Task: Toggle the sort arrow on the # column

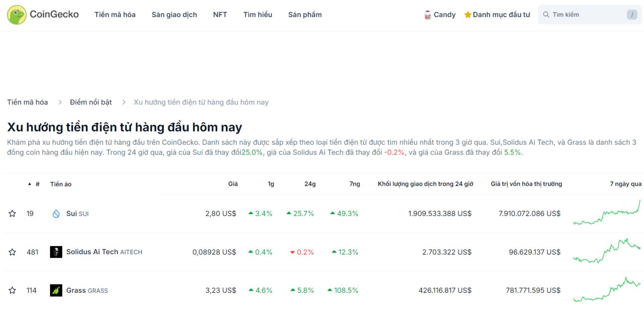Action: point(30,184)
